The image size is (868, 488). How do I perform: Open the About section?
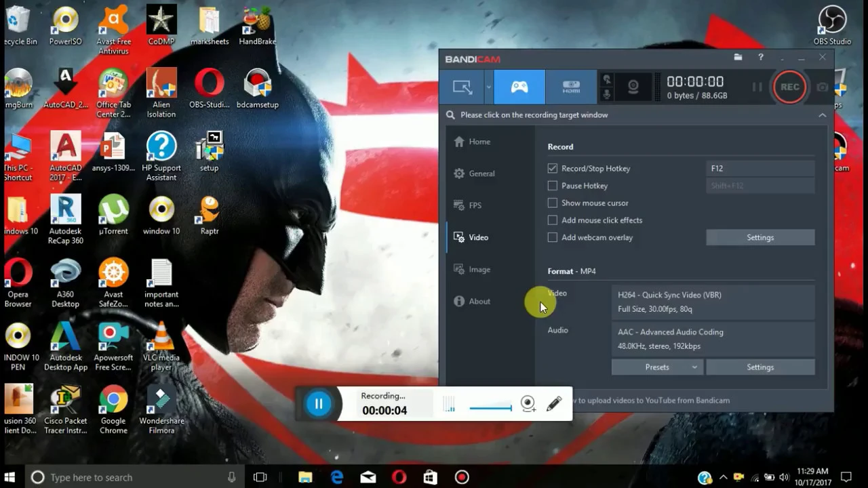click(471, 301)
